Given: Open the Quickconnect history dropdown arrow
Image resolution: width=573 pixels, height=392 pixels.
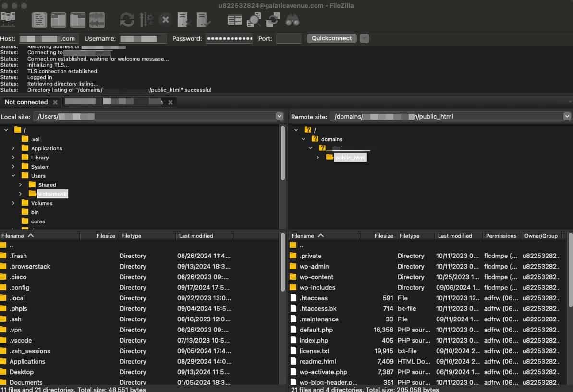Looking at the screenshot, I should [x=365, y=38].
